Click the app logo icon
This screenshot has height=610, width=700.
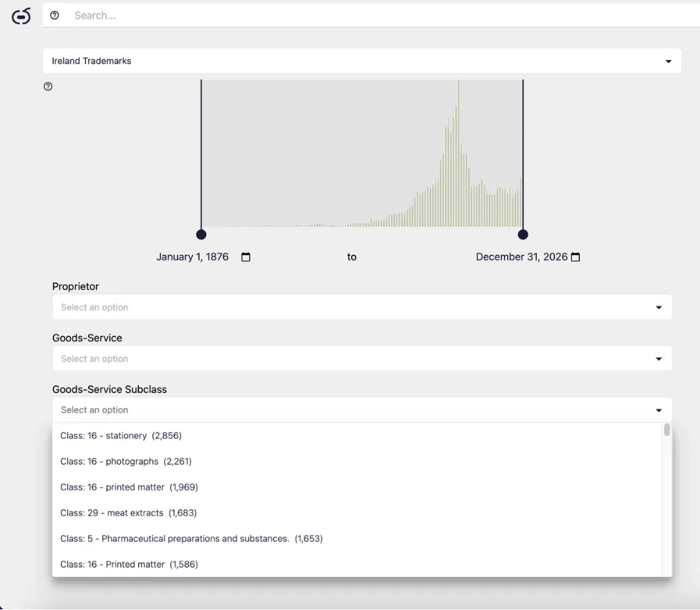click(x=21, y=16)
